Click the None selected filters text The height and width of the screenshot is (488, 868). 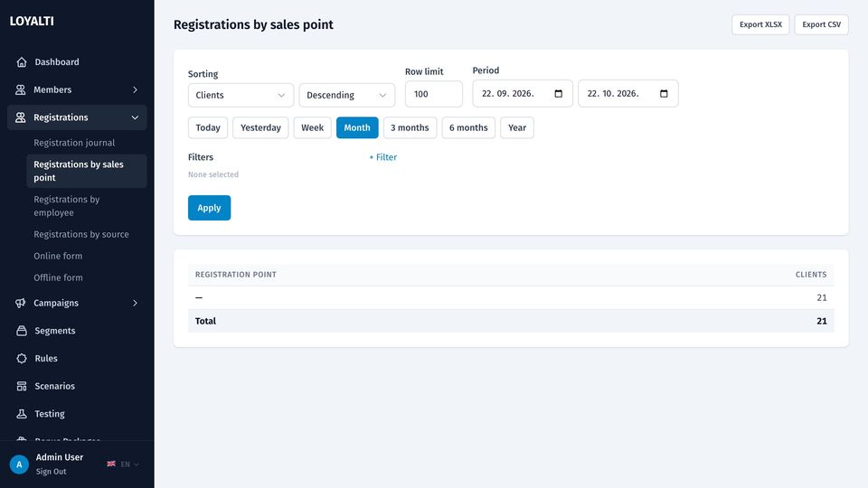coord(213,174)
